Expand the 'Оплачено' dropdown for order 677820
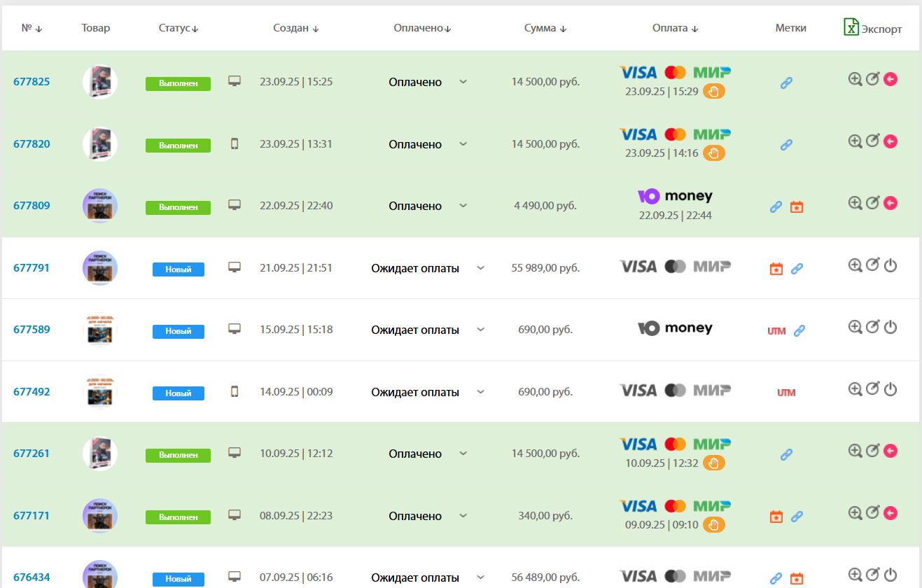The image size is (922, 588). point(463,144)
